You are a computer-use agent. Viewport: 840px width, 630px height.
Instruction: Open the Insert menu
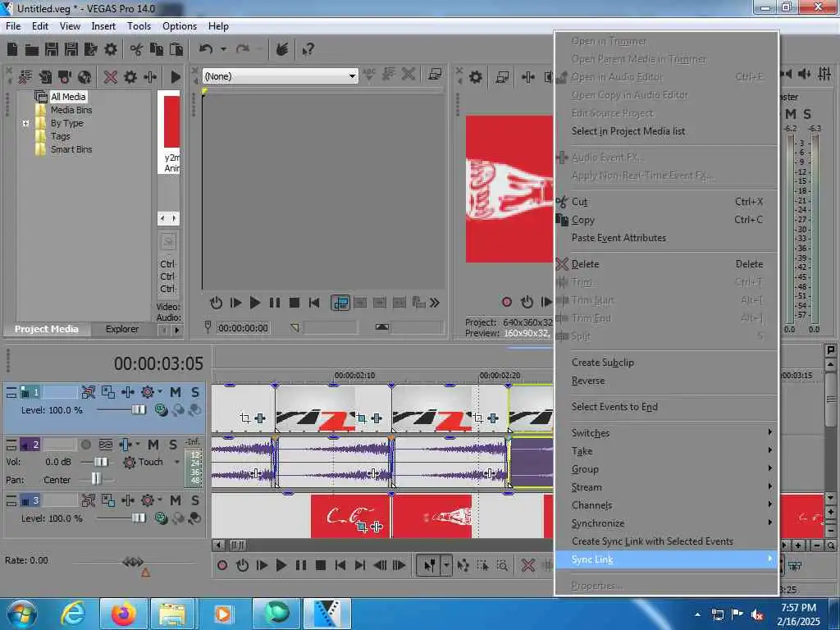(103, 26)
